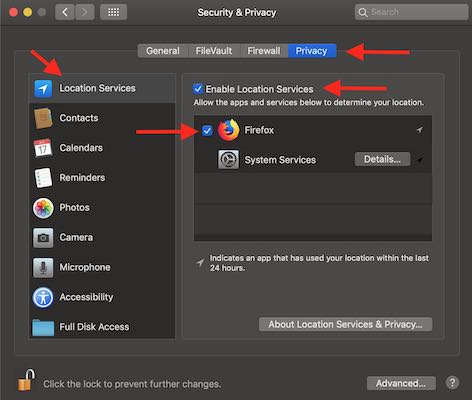Click the padlock to prevent changes
Viewport: 472px width, 400px height.
click(26, 380)
